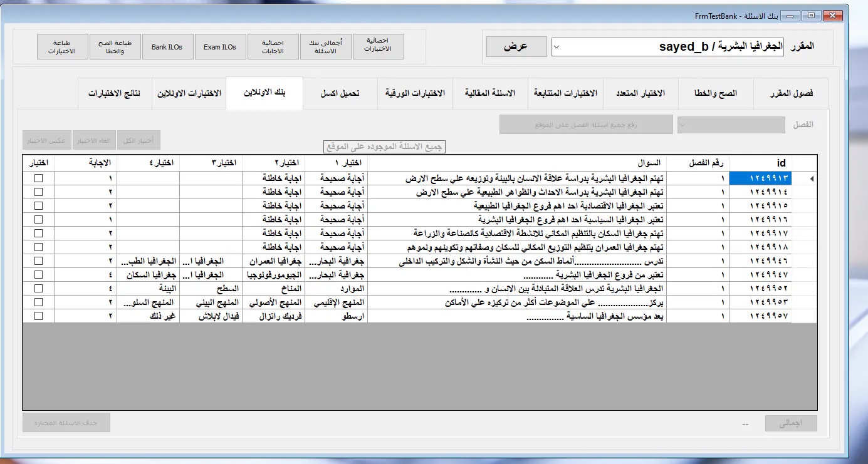
Task: Click the cell reading فيدال لابلاش
Action: click(211, 316)
